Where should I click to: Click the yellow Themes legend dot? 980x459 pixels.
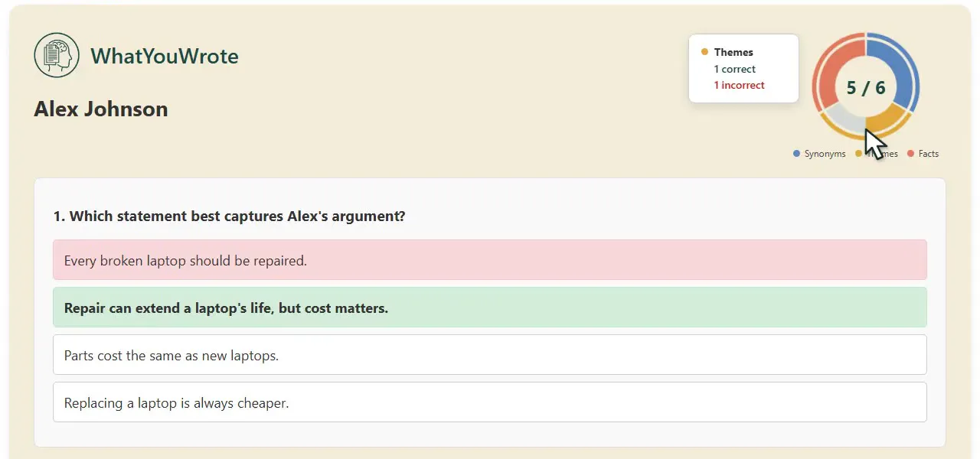(859, 154)
